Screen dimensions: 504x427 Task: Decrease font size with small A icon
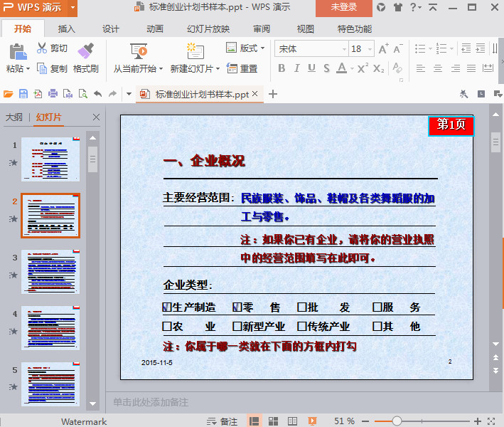click(397, 49)
